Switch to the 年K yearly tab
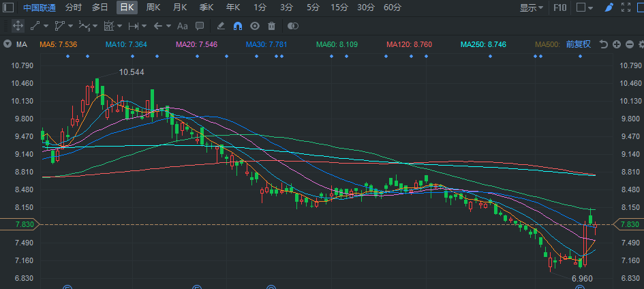Viewport: 644px width, 289px height. click(233, 7)
